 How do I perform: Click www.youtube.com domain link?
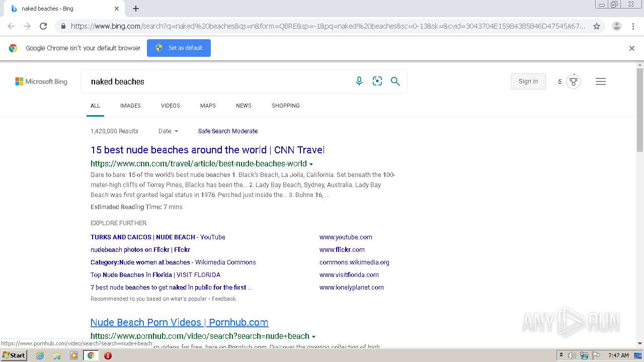(x=346, y=237)
